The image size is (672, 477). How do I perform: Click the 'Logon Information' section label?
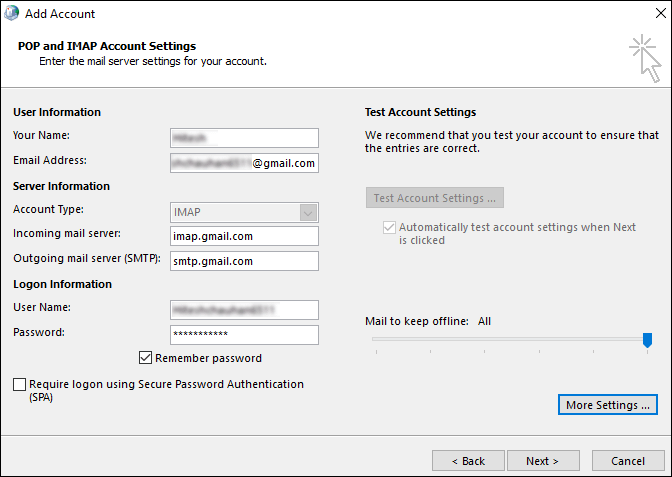point(62,284)
